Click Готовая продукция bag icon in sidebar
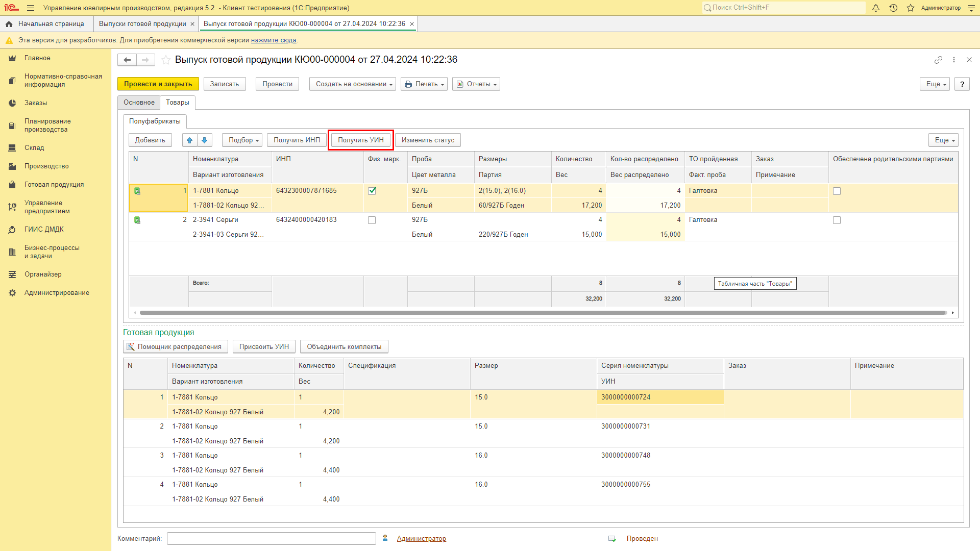The height and width of the screenshot is (551, 980). click(12, 185)
